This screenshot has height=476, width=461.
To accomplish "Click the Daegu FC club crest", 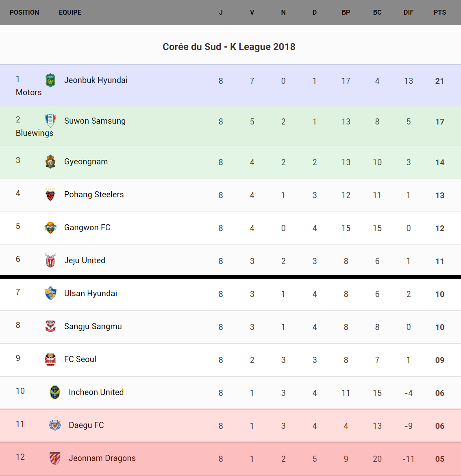I will click(55, 425).
